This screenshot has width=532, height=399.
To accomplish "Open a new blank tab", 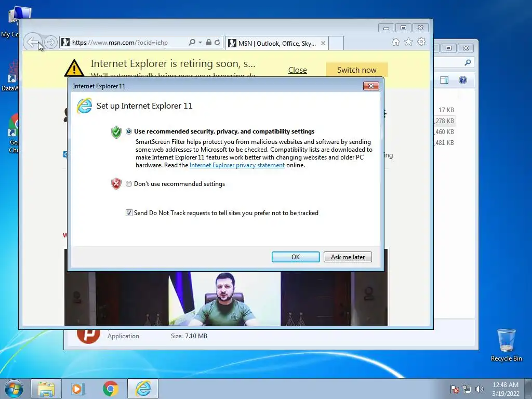I will click(336, 43).
